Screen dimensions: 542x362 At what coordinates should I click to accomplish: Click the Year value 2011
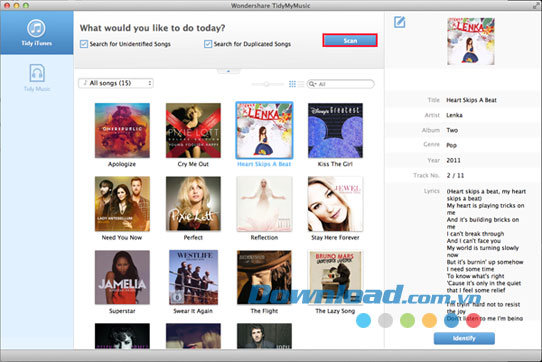click(x=454, y=160)
